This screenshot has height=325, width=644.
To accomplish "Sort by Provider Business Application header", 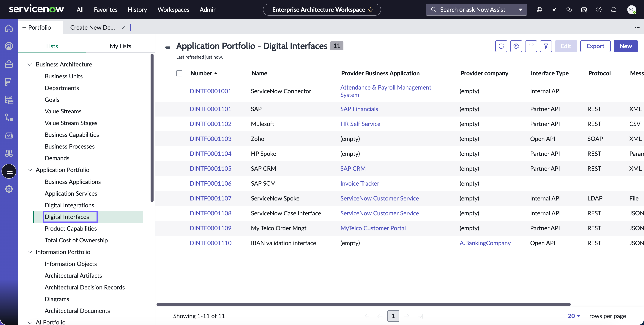I will (380, 73).
